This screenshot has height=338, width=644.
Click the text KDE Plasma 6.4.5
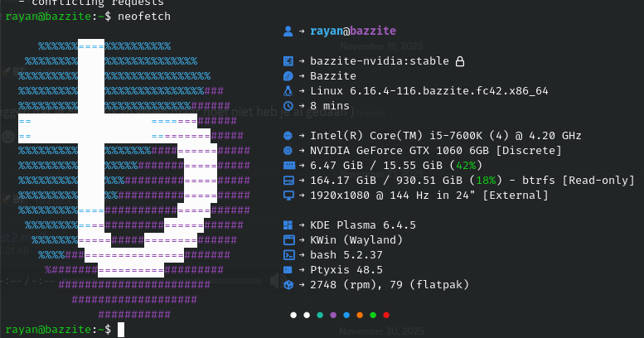pyautogui.click(x=363, y=225)
